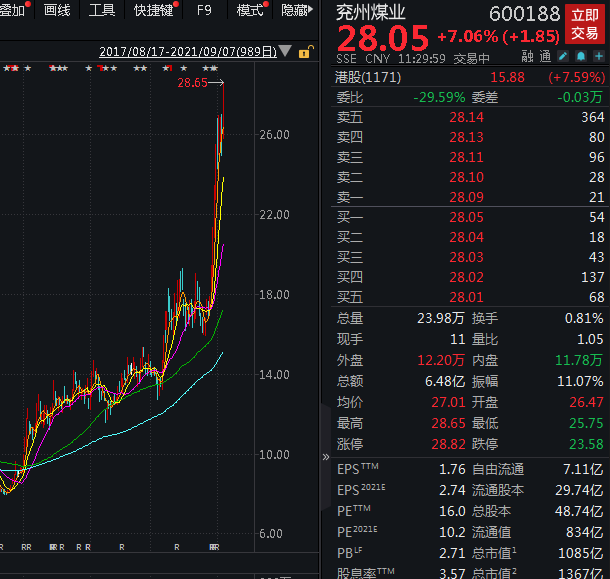Click the 融 margin trading badge
The image size is (610, 579).
tap(527, 57)
